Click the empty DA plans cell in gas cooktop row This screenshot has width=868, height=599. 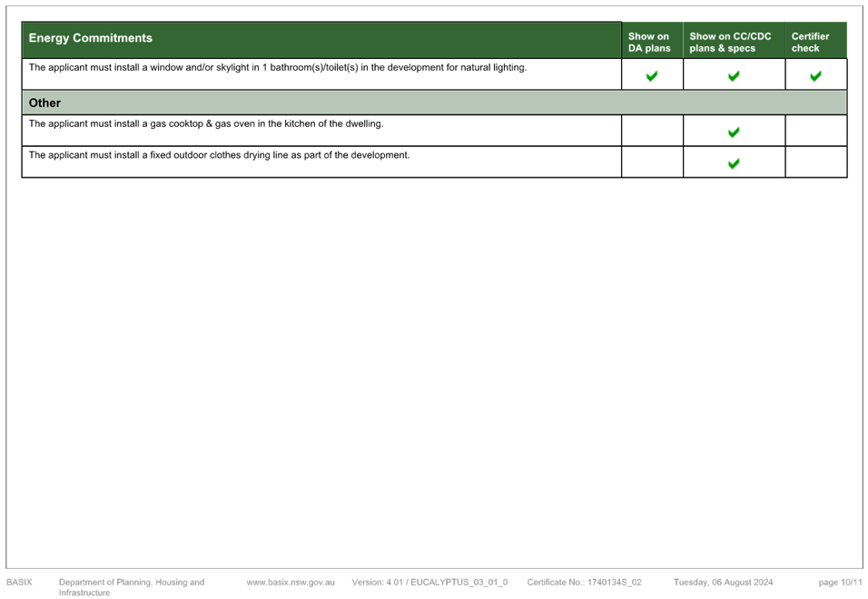(x=652, y=131)
